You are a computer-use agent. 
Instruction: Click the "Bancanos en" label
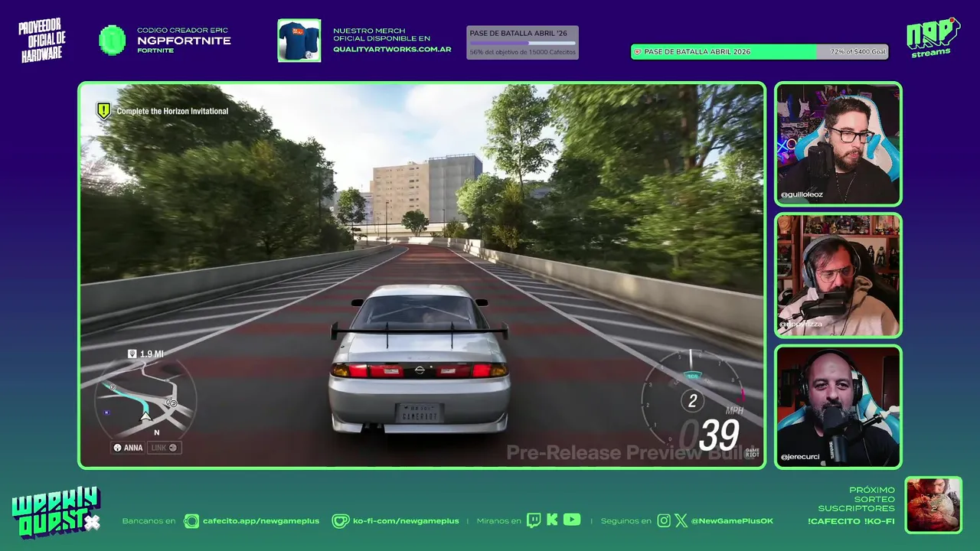149,521
